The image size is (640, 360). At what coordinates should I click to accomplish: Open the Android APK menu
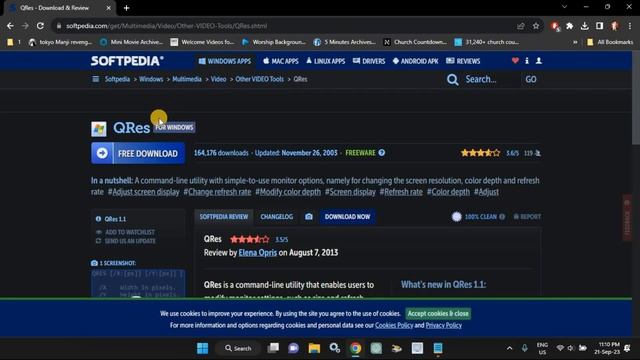415,61
